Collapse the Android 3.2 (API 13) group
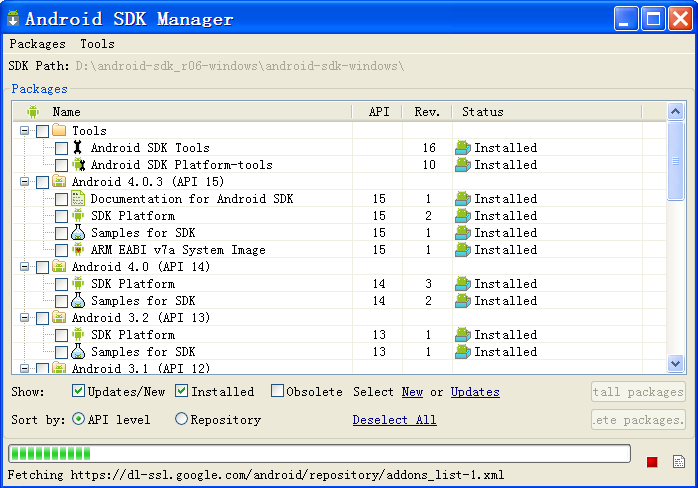698x488 pixels. (25, 318)
